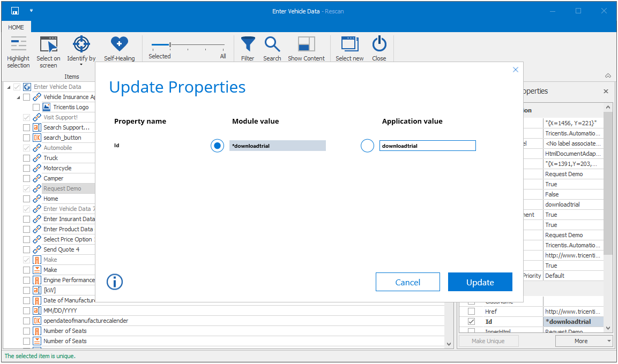
Task: Collapse the Vehicle Insurance App node
Action: pos(18,97)
